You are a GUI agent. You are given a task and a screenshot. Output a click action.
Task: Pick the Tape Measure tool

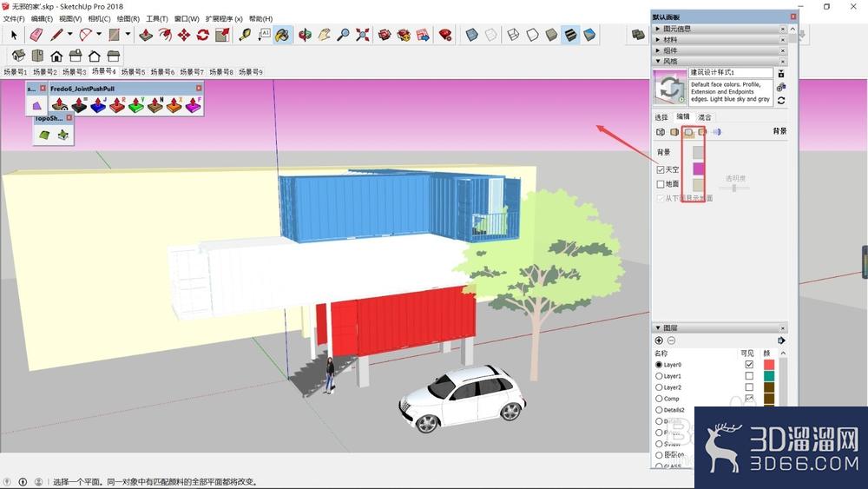coord(244,35)
